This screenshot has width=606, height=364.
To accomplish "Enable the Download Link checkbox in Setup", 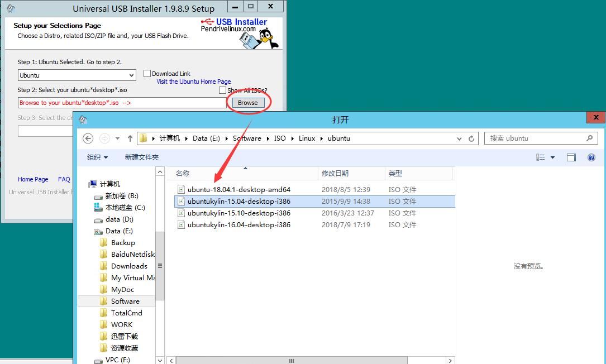I will [x=147, y=73].
